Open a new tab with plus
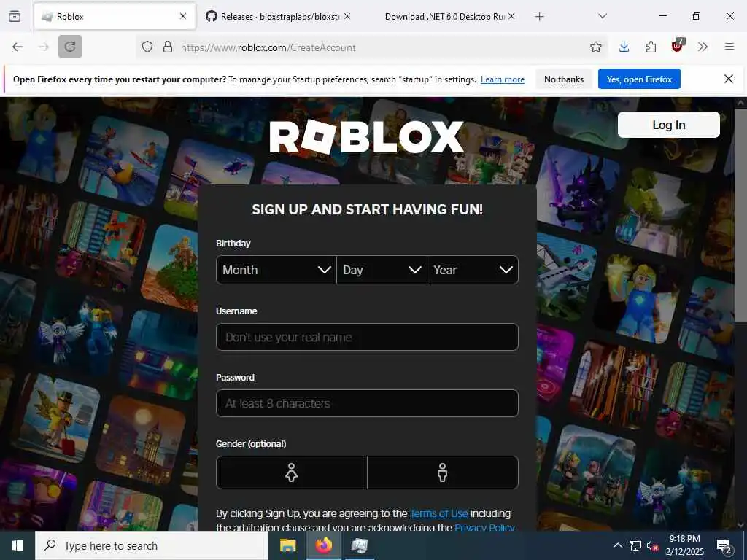Screen dimensions: 747x560 (x=539, y=17)
